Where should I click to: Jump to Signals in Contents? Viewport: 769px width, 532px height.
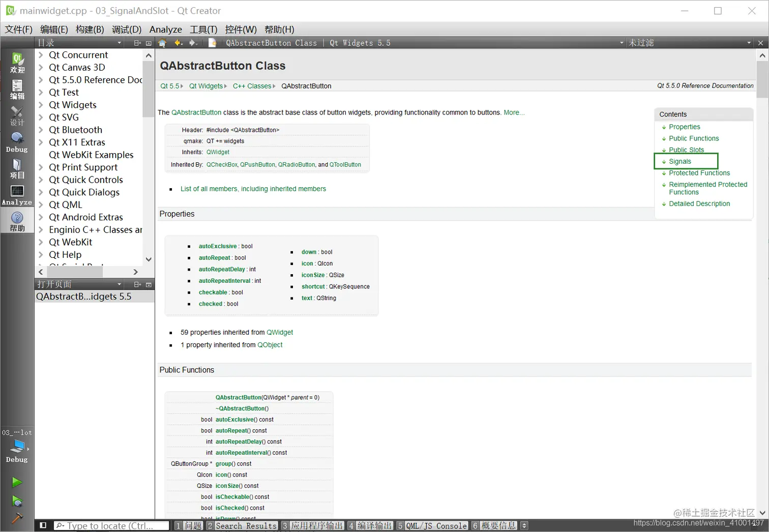click(x=680, y=161)
